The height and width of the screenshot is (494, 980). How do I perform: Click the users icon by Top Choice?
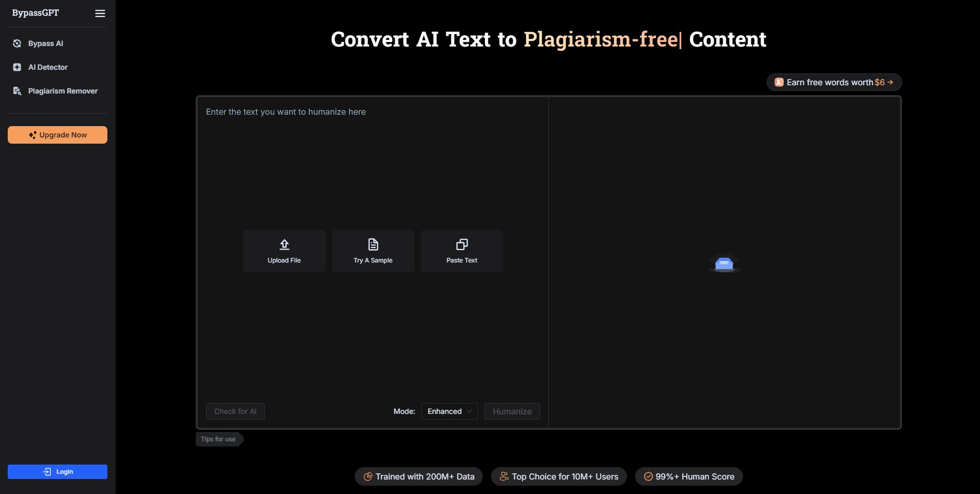coord(504,476)
